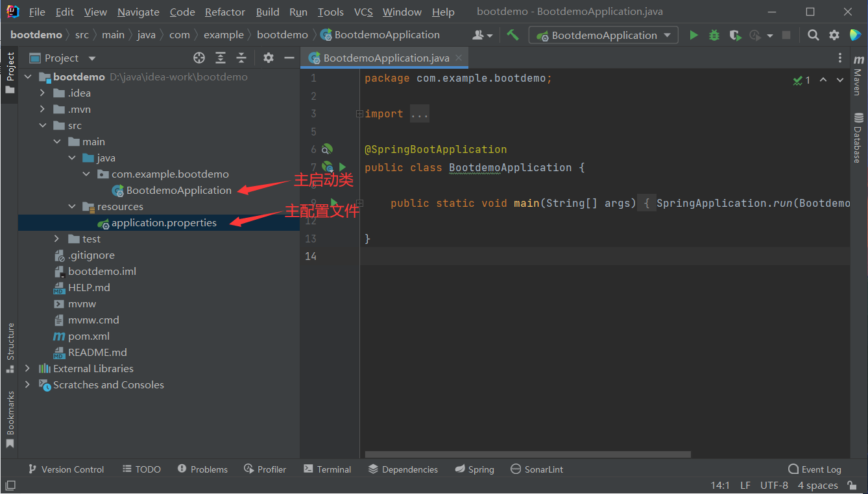Open profiler run options dropdown arrow
Screen dimensions: 868x494
pos(769,36)
